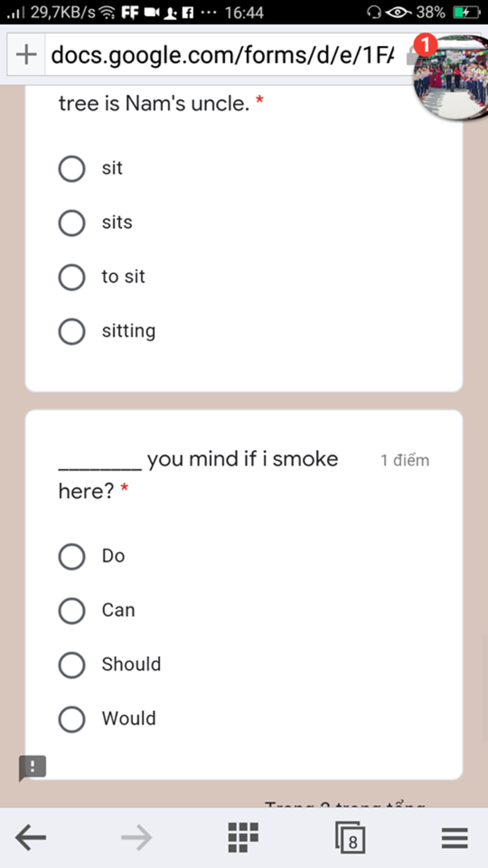Tap the red notification badge
Viewport: 488px width, 868px height.
point(425,45)
